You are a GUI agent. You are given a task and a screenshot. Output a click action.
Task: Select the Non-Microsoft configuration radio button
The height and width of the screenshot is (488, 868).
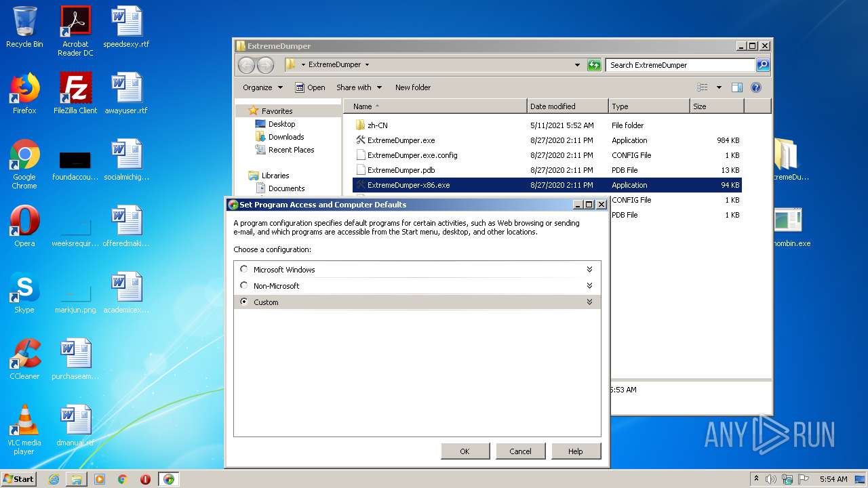pos(244,285)
